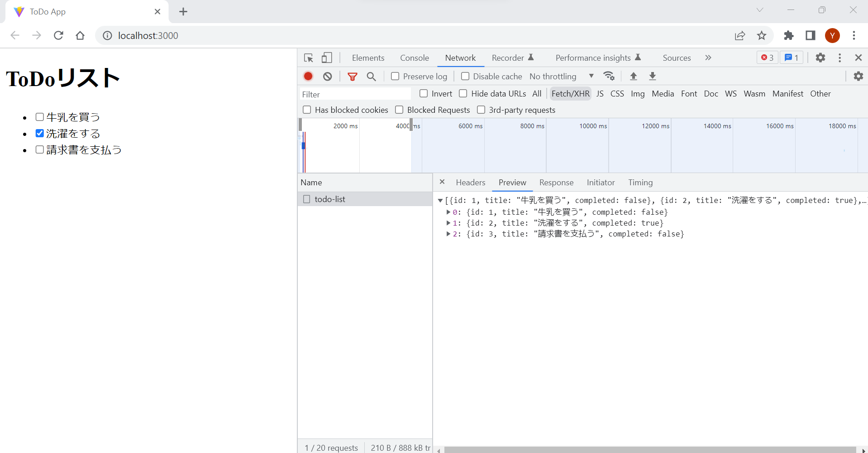Switch to the Console panel

[x=414, y=58]
